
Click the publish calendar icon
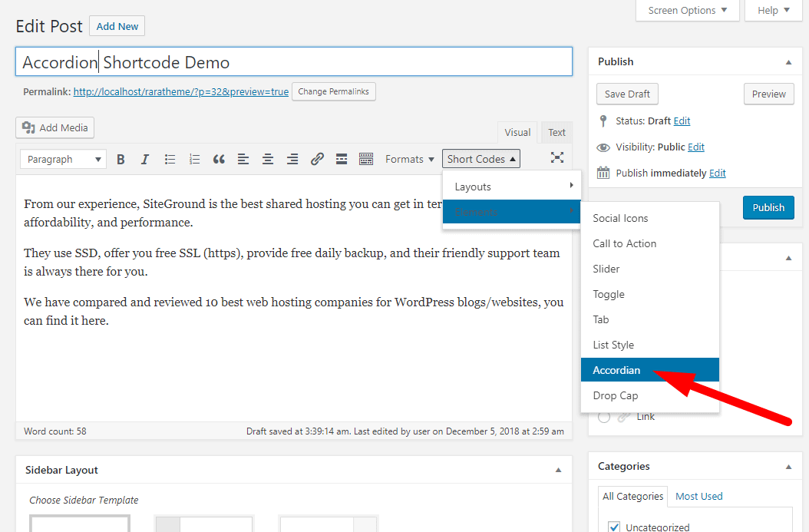tap(603, 173)
